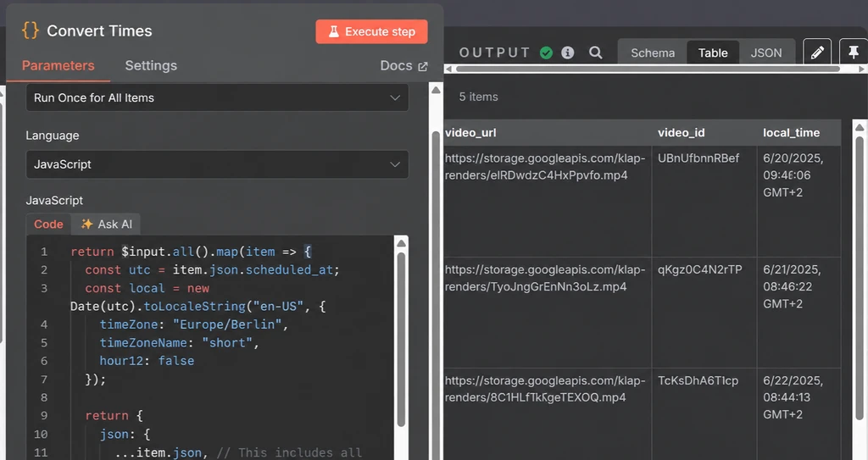The width and height of the screenshot is (868, 460).
Task: Click the cell with video id UBnUfbnnRBef
Action: (x=704, y=202)
